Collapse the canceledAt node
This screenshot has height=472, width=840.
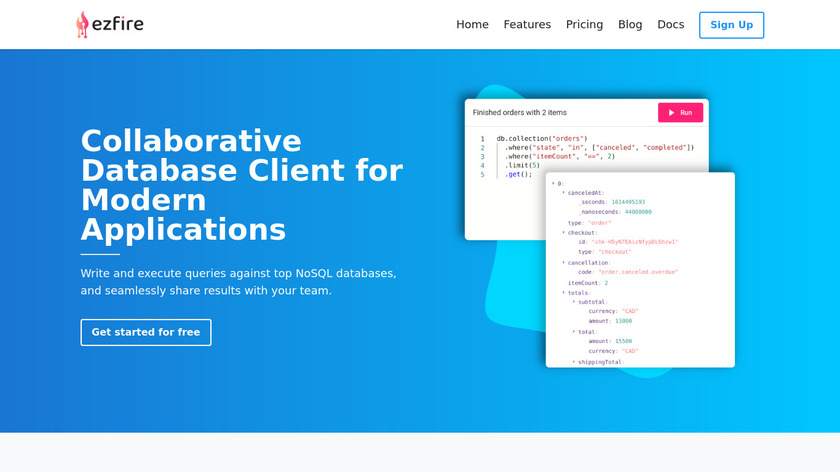click(x=564, y=192)
